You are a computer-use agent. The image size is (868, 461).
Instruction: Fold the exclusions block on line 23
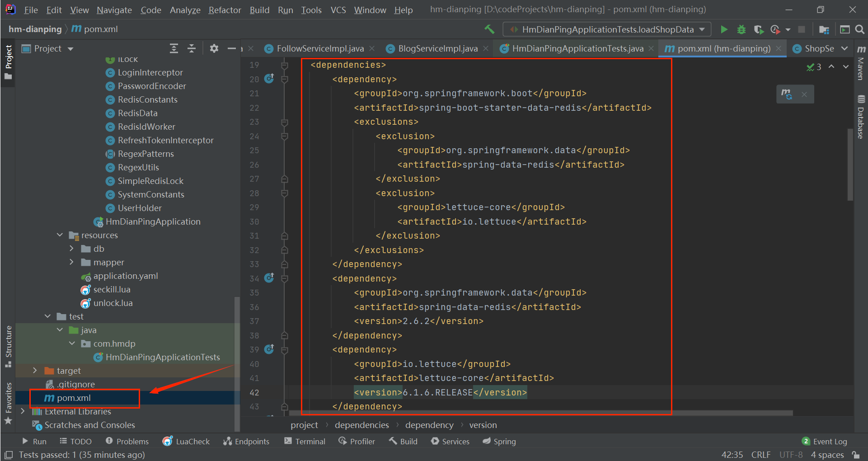(x=285, y=122)
